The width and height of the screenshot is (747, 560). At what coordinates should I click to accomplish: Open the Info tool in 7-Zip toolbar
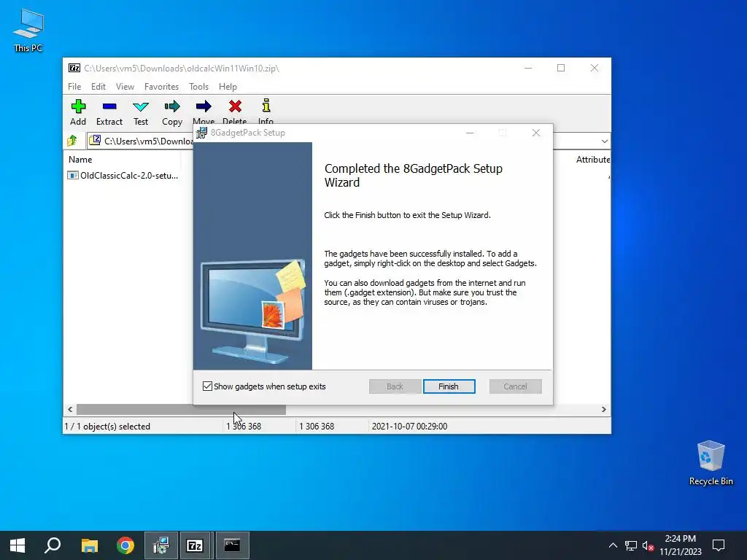point(266,106)
